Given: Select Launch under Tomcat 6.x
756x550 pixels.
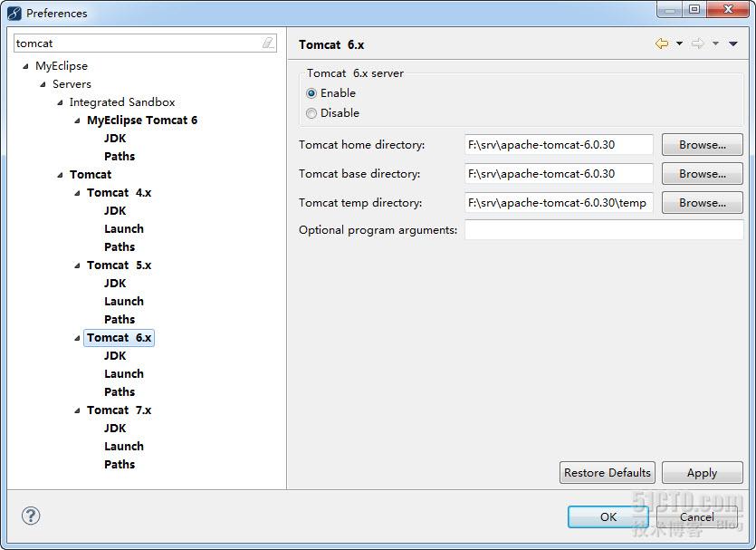Looking at the screenshot, I should click(x=123, y=374).
